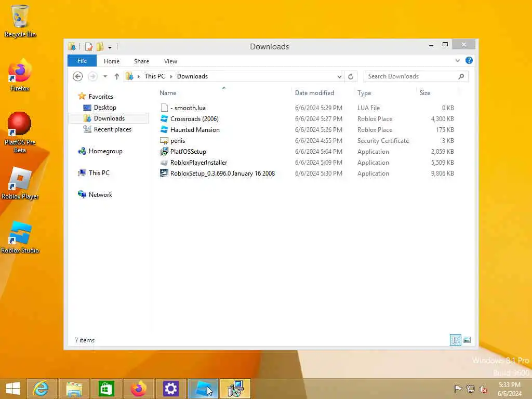The width and height of the screenshot is (532, 399).
Task: Click muted volume tray icon
Action: pos(483,389)
